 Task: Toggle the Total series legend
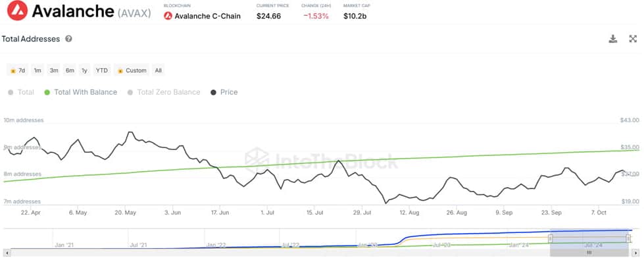(x=21, y=92)
